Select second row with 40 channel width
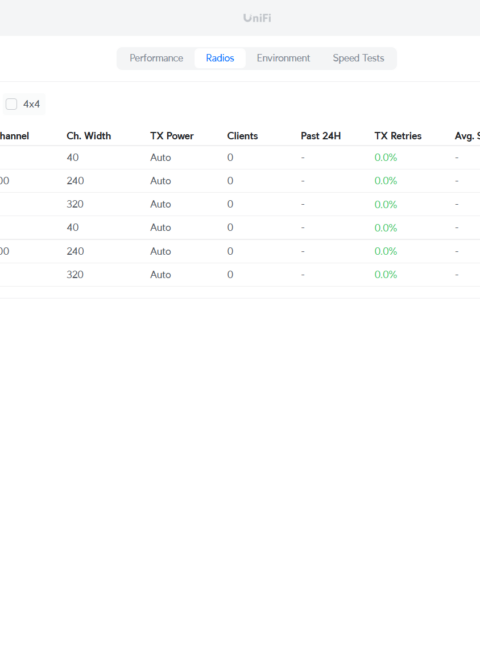The width and height of the screenshot is (480, 650). [240, 228]
